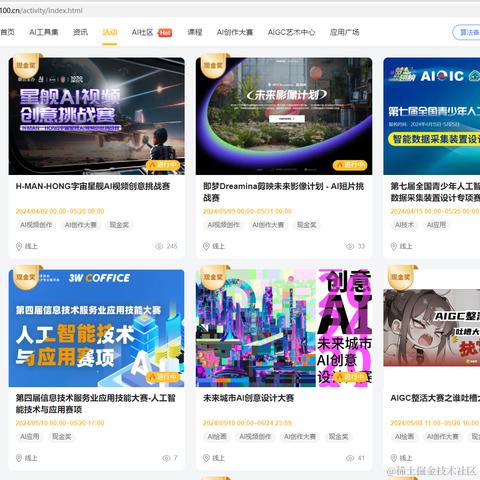Click the eye views icon showing 245

159,246
